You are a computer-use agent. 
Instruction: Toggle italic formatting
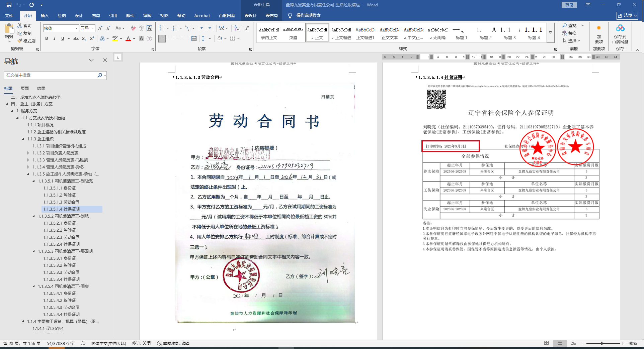55,38
